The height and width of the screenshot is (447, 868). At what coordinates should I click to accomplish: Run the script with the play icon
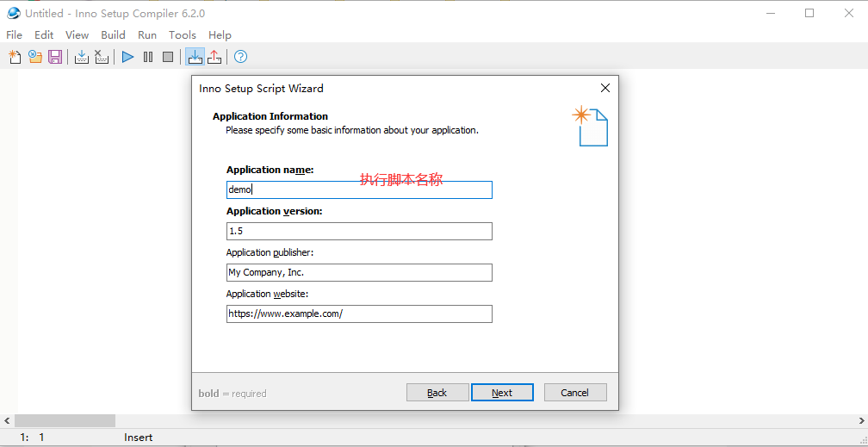127,57
